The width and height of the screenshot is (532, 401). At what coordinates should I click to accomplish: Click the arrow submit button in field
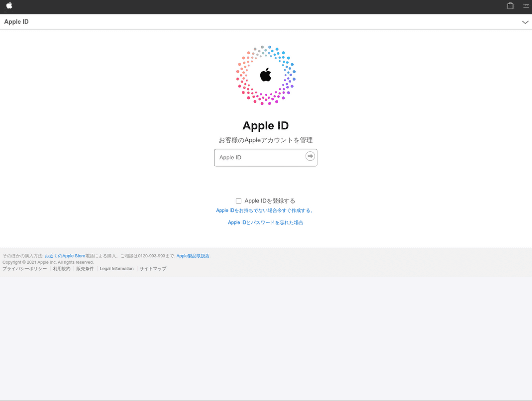point(310,156)
